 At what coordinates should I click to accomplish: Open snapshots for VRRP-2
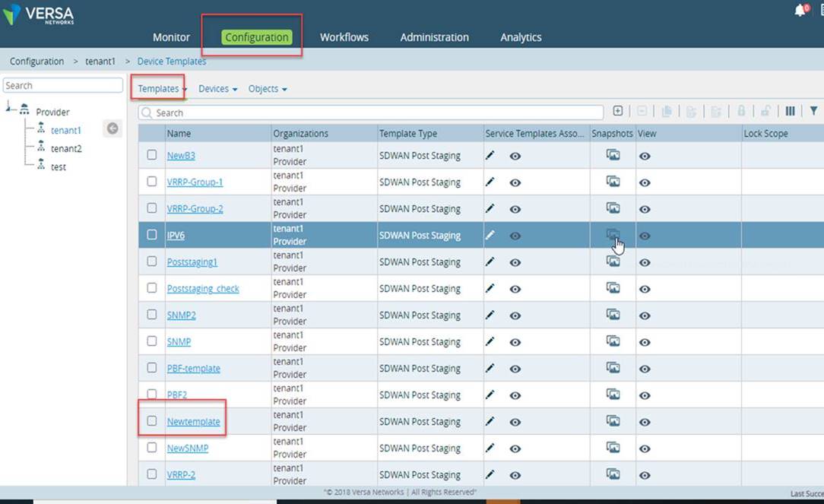pyautogui.click(x=613, y=474)
